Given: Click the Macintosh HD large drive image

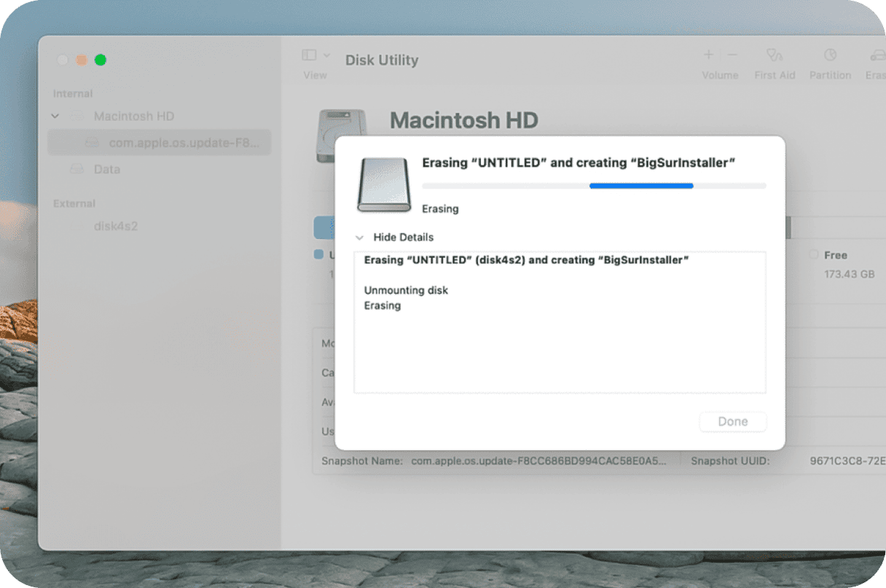Looking at the screenshot, I should pos(342,136).
